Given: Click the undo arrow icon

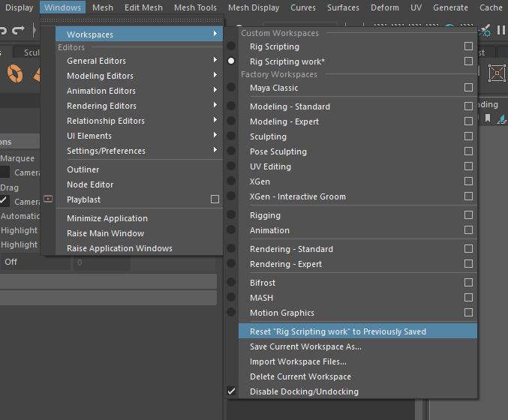Looking at the screenshot, I should click(x=3, y=31).
